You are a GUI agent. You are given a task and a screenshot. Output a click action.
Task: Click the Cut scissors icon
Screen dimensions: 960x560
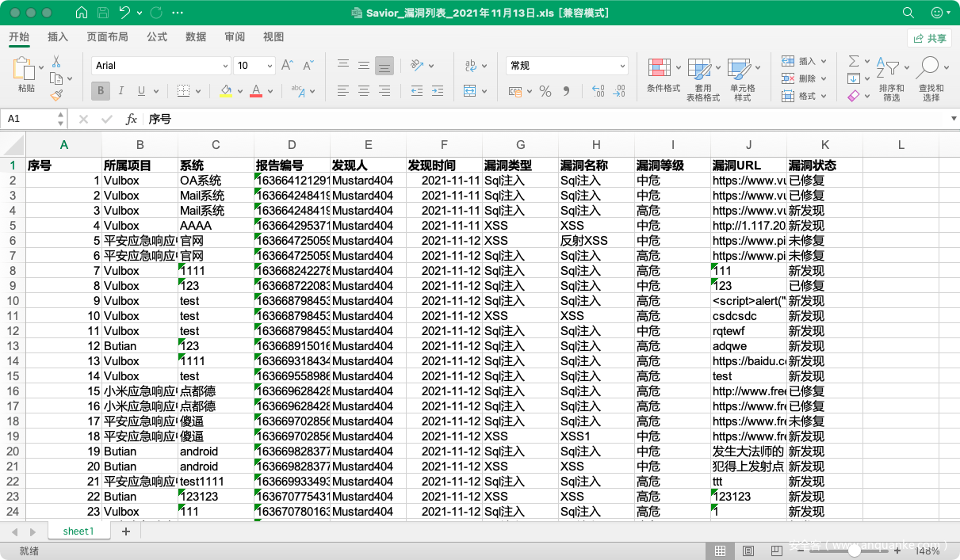click(x=56, y=61)
